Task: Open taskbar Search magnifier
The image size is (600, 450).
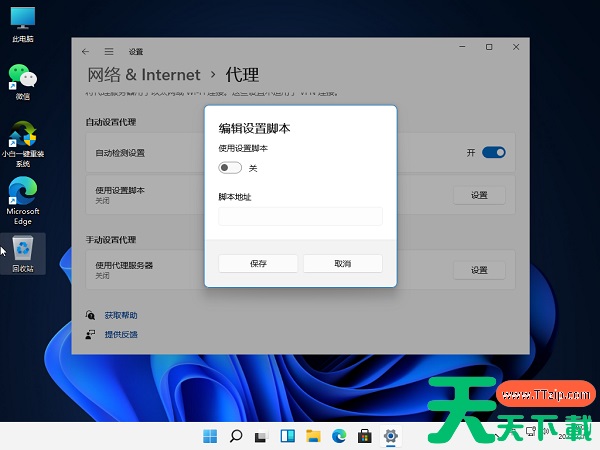Action: pos(236,436)
